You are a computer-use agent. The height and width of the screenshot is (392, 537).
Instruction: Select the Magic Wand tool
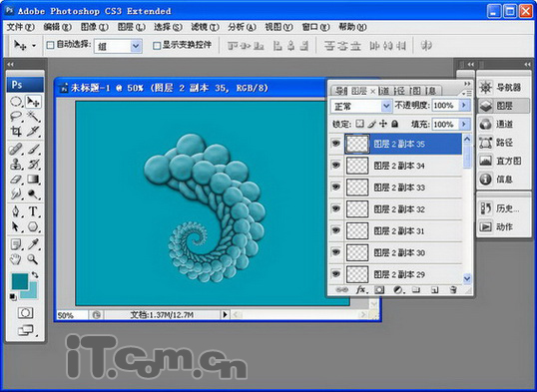[33, 117]
